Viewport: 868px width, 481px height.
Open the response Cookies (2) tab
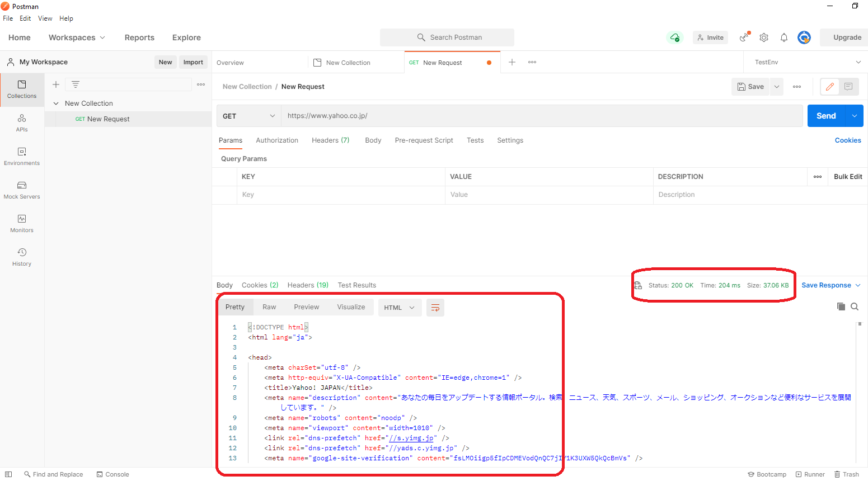(x=260, y=285)
